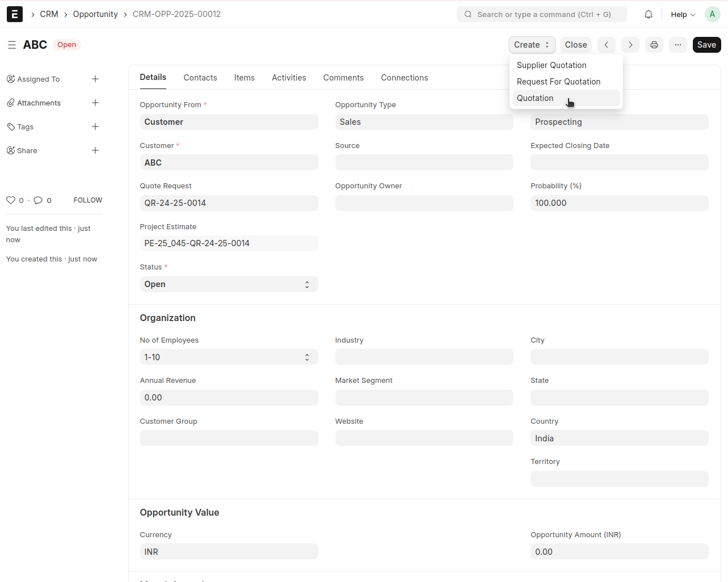This screenshot has height=582, width=728.
Task: Go to previous record arrow
Action: [x=606, y=45]
